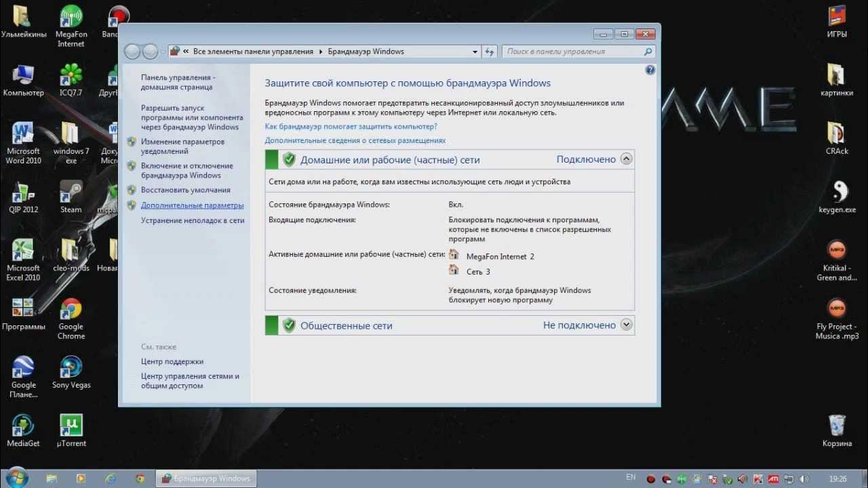868x488 pixels.
Task: Open Разрешить запуск программы через брандмауэр link
Action: click(x=192, y=117)
